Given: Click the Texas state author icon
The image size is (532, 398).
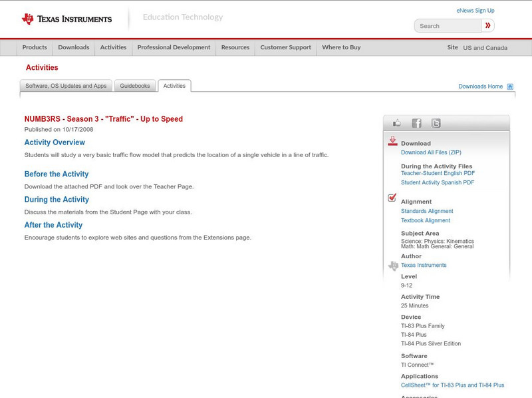Looking at the screenshot, I should click(x=393, y=266).
